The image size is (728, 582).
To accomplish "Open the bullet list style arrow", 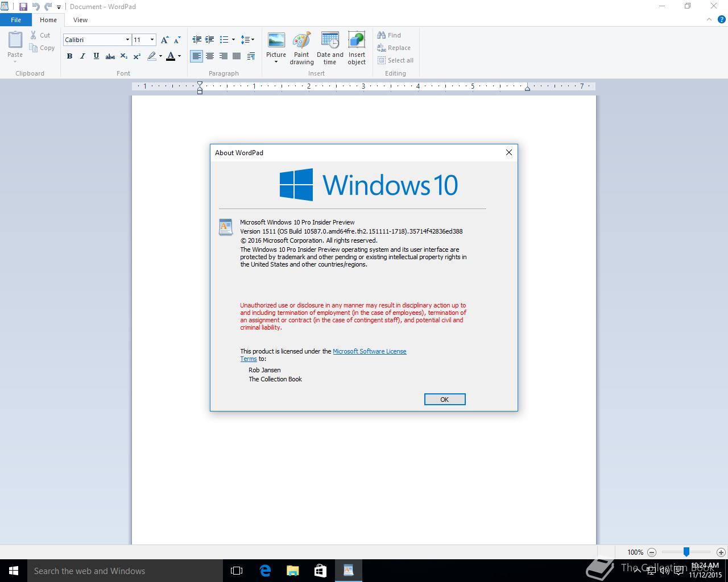I will (233, 40).
